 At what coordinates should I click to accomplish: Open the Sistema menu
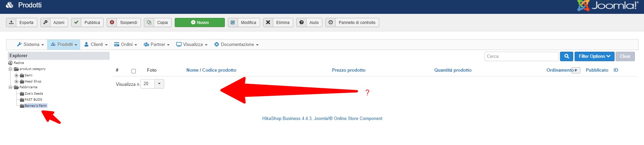coord(30,45)
